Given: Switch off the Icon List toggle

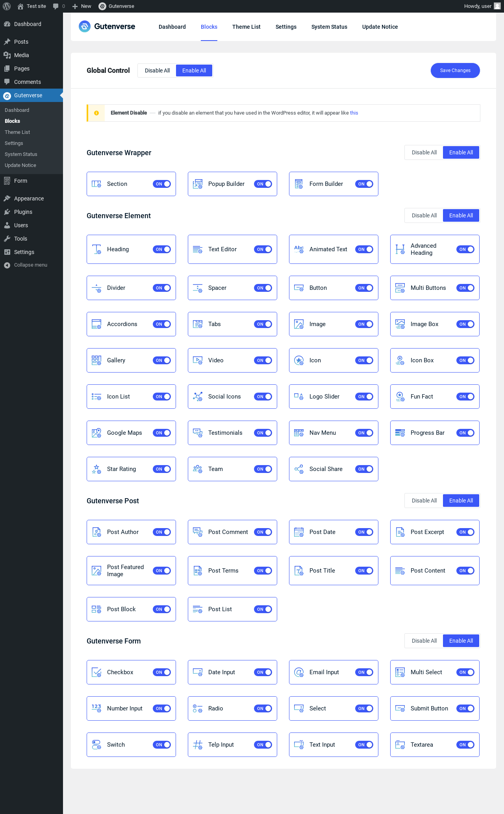Looking at the screenshot, I should coord(162,397).
